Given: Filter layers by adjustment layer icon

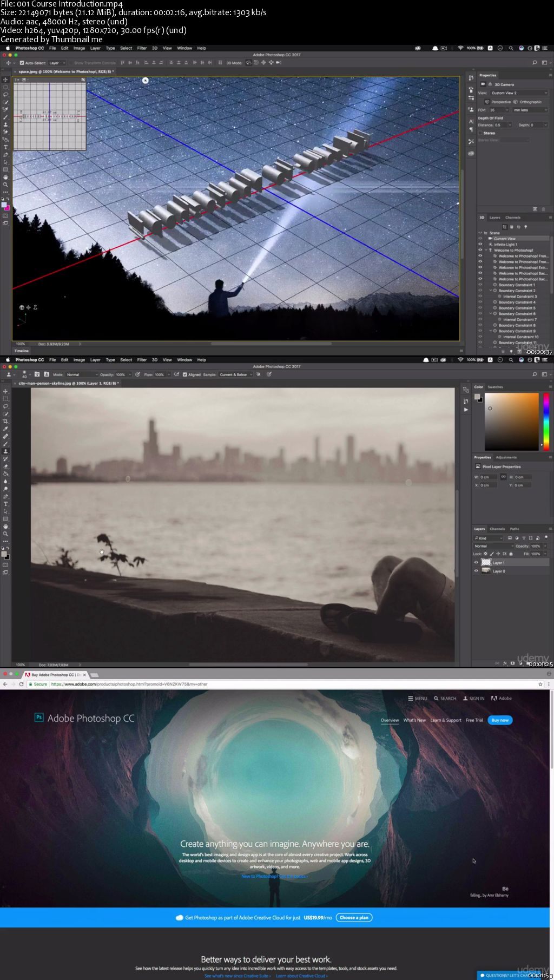Looking at the screenshot, I should click(517, 538).
